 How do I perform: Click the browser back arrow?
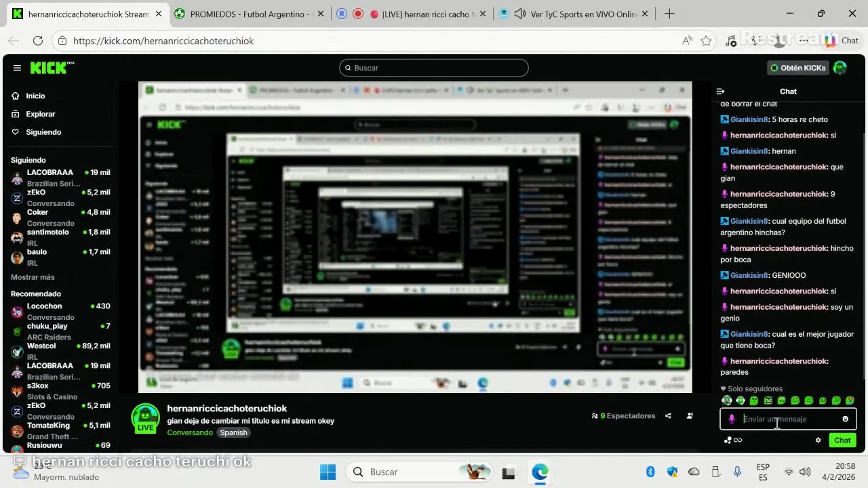[14, 41]
